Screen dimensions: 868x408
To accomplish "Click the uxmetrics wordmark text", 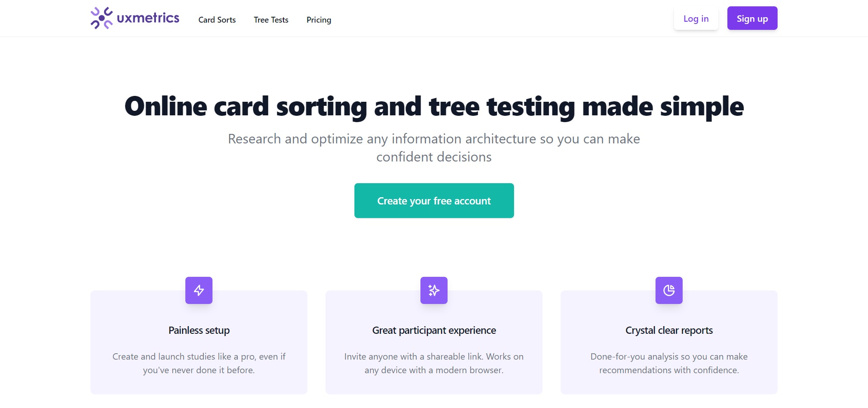I will [148, 18].
